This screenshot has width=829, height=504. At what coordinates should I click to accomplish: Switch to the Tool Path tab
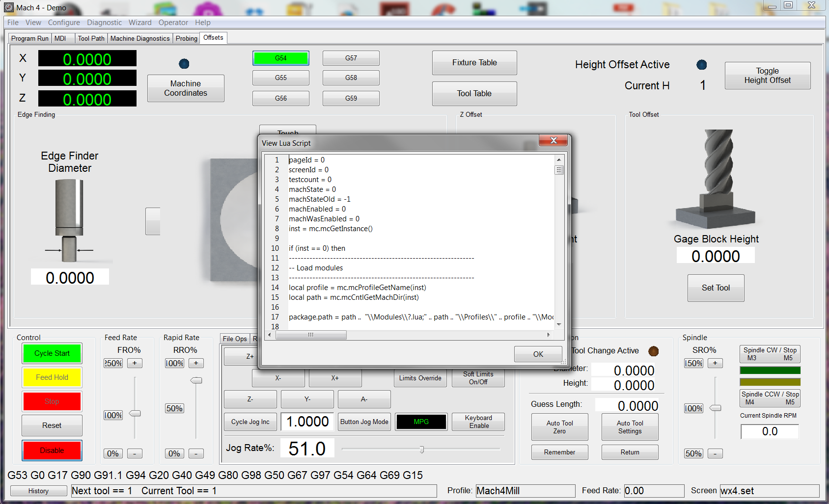click(91, 38)
